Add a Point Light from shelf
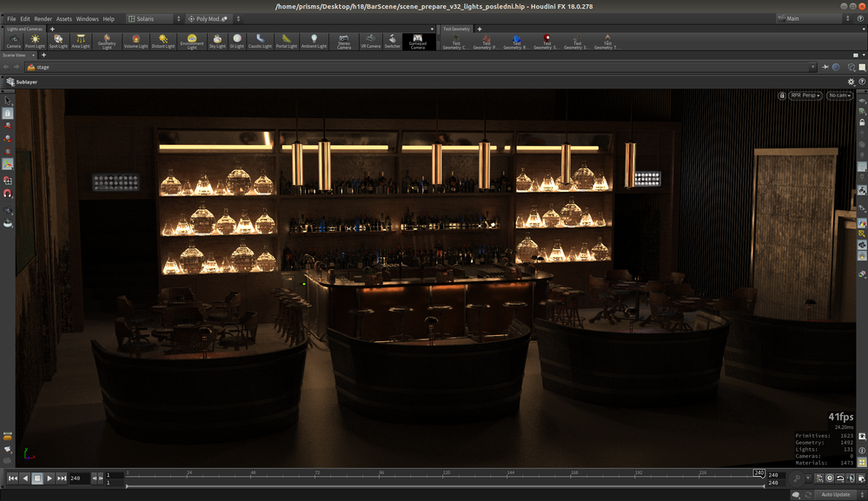Screen dimensions: 868x501 pyautogui.click(x=35, y=42)
